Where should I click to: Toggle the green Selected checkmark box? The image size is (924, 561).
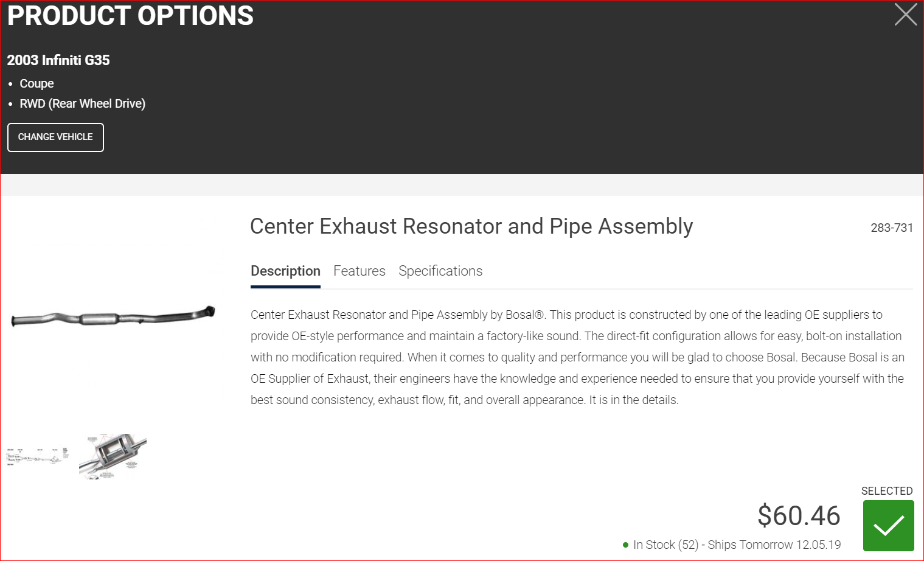click(888, 526)
